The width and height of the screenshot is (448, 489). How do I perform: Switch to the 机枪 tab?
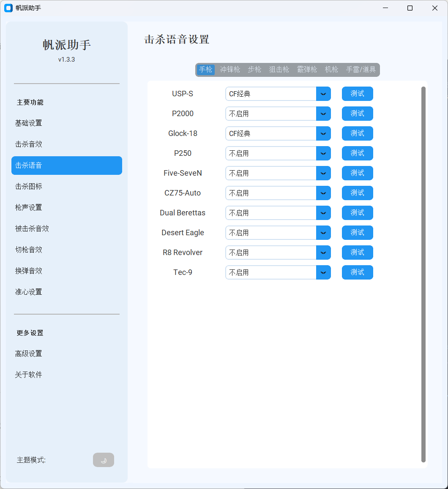tap(331, 70)
